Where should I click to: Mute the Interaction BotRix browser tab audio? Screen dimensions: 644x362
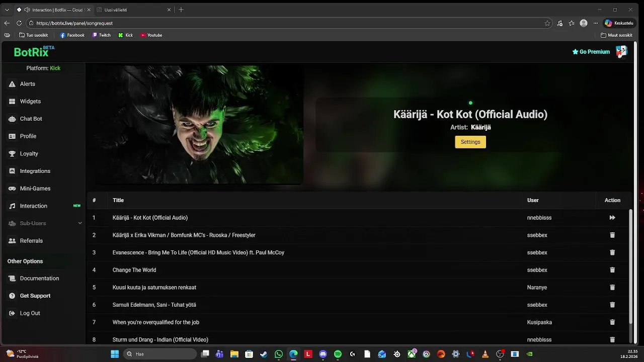click(27, 10)
